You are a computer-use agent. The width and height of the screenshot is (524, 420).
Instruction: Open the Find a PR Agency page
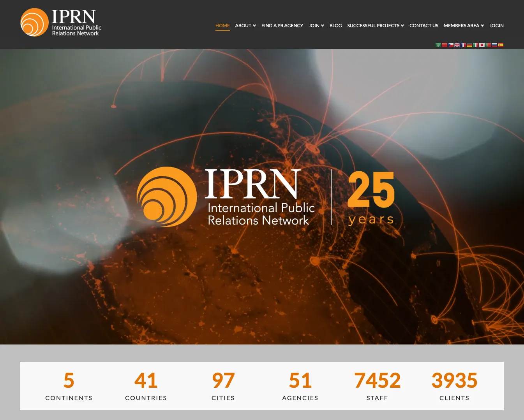tap(282, 26)
